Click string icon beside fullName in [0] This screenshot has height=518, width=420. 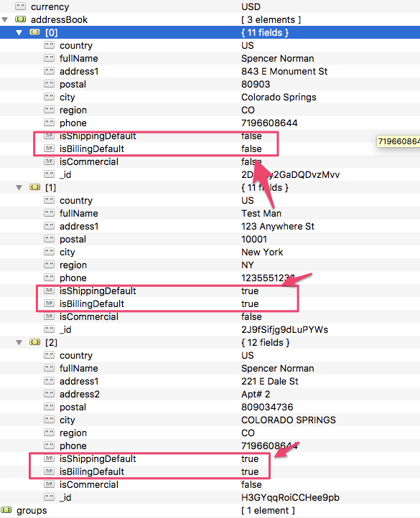pyautogui.click(x=50, y=58)
